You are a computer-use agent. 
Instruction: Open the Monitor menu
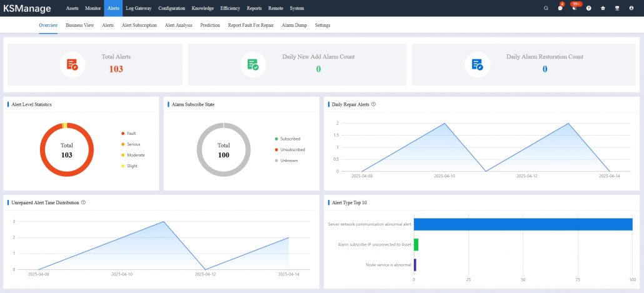click(x=93, y=8)
